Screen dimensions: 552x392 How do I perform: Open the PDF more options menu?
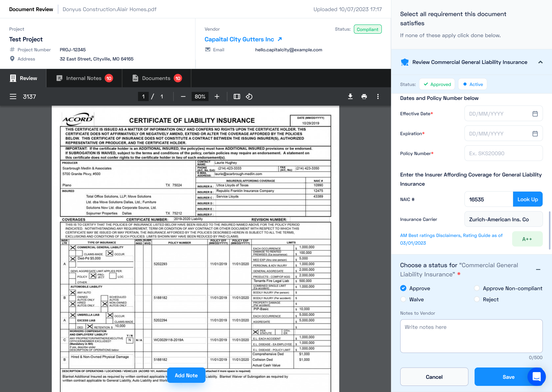[378, 96]
